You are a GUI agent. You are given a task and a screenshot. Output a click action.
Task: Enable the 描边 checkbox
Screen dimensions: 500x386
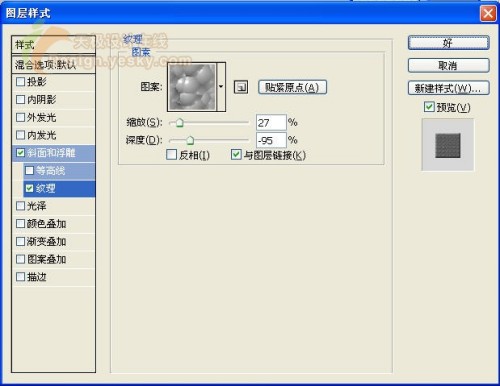point(20,276)
